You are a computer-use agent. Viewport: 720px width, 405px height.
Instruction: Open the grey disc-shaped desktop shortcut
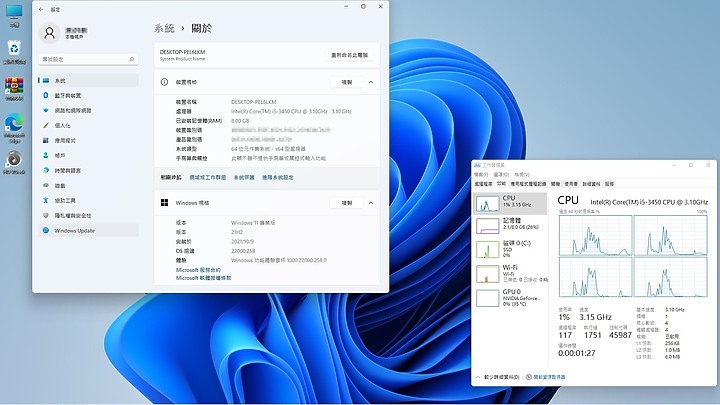(14, 162)
